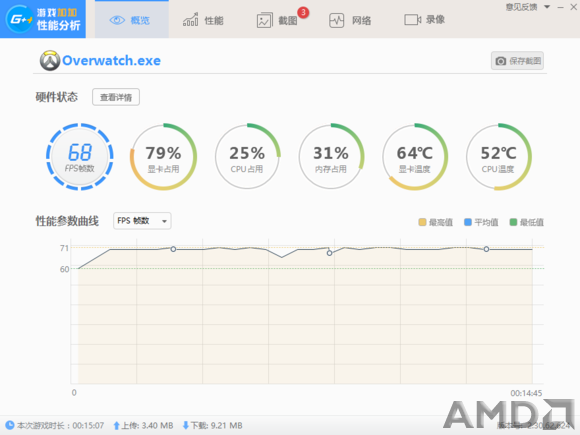Toggle the 平均值 blue legend series
This screenshot has height=435, width=580.
481,222
